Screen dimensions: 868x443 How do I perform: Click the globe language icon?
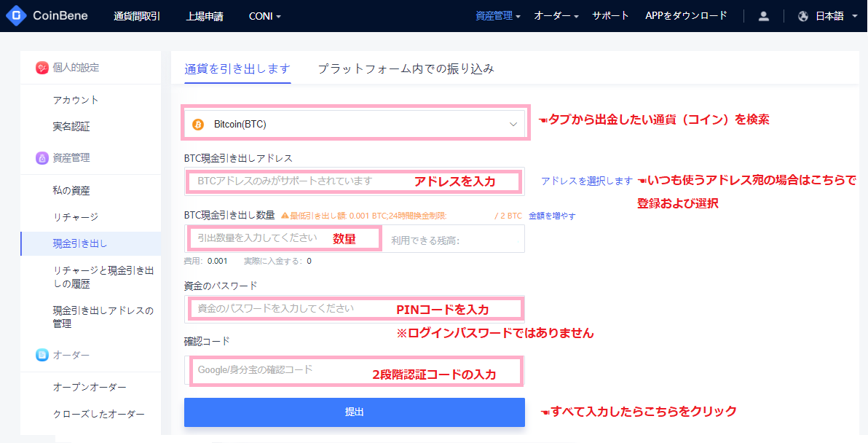pyautogui.click(x=803, y=16)
